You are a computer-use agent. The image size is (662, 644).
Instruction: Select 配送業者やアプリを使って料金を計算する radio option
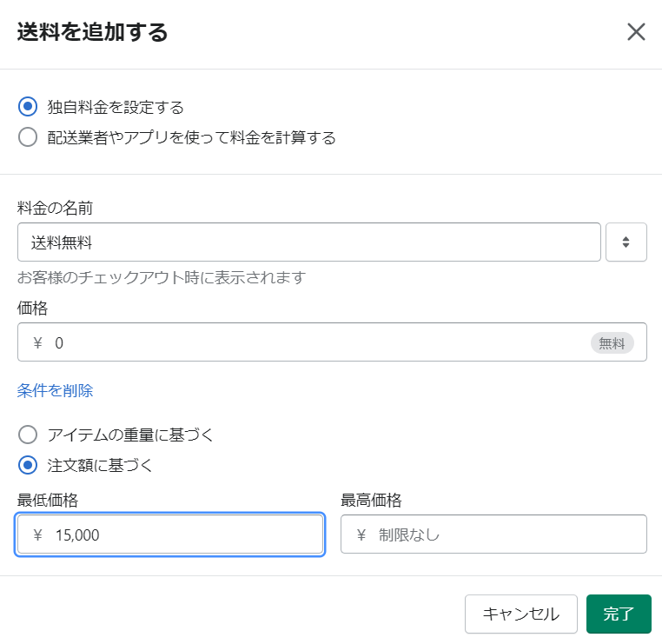[28, 137]
